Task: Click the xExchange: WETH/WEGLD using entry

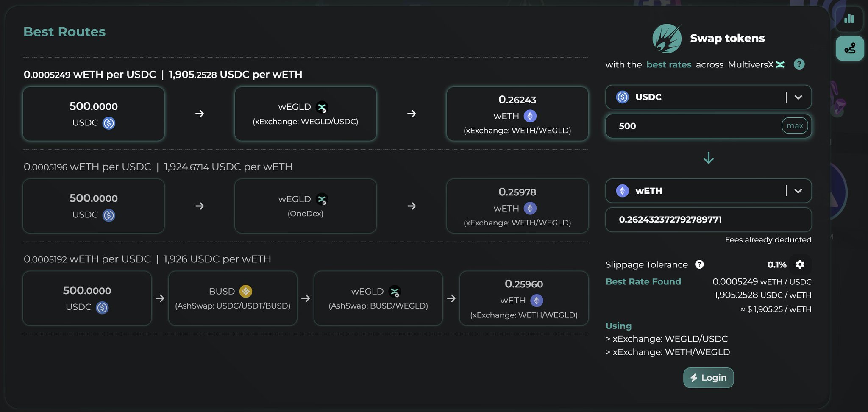Action: (668, 352)
